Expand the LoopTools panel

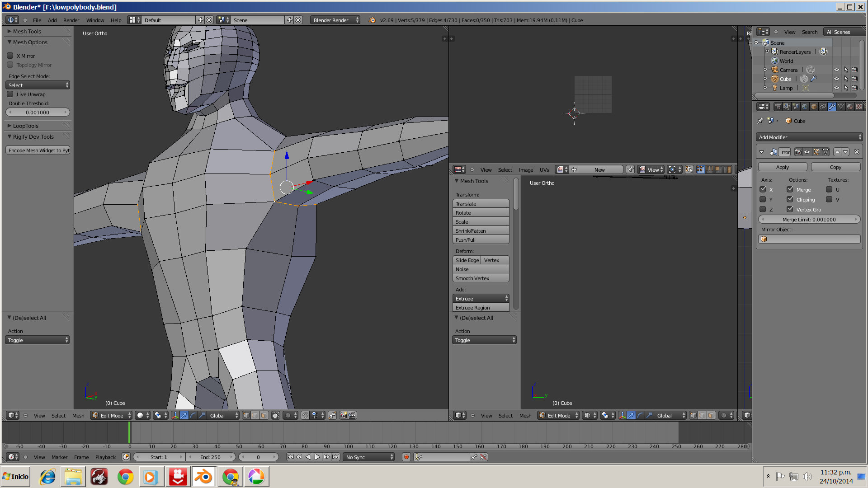[25, 126]
